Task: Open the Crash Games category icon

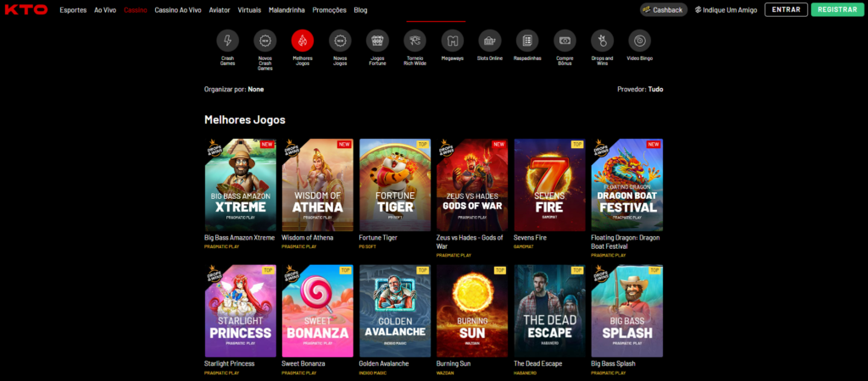Action: (227, 41)
